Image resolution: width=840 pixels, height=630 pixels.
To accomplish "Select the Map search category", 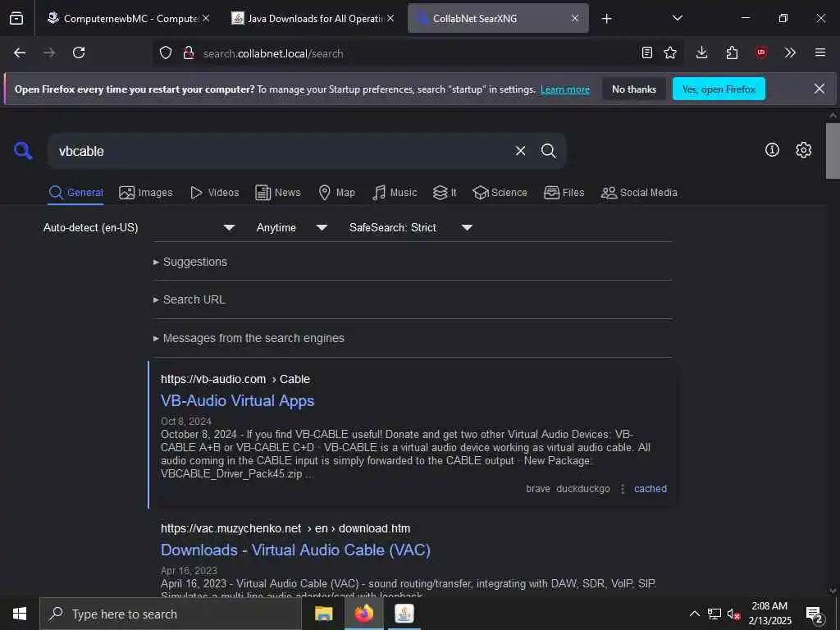I will pyautogui.click(x=336, y=192).
